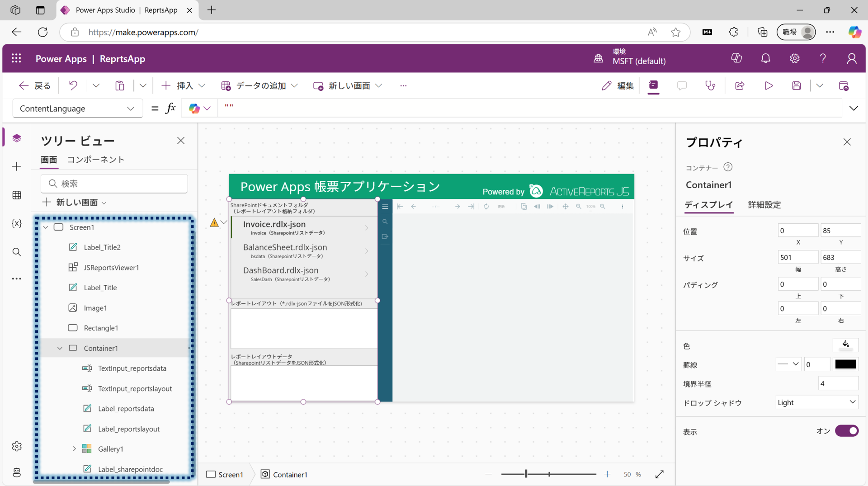Screen dimensions: 868x486
Task: Click the undo icon in the toolbar
Action: click(73, 85)
